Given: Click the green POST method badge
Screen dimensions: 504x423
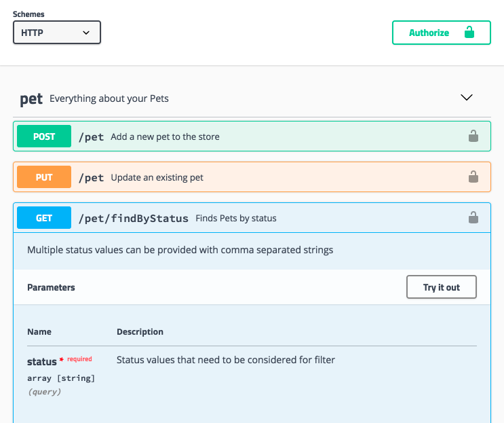Looking at the screenshot, I should point(44,136).
